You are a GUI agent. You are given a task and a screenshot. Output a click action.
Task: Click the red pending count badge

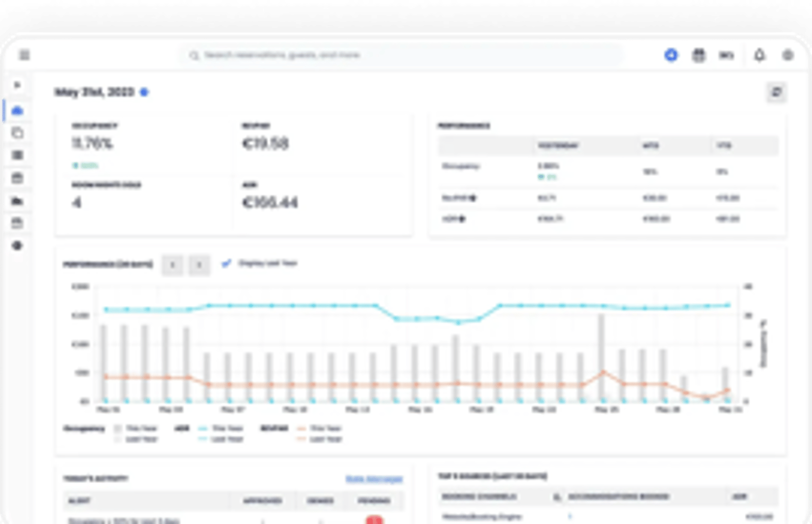(x=374, y=520)
